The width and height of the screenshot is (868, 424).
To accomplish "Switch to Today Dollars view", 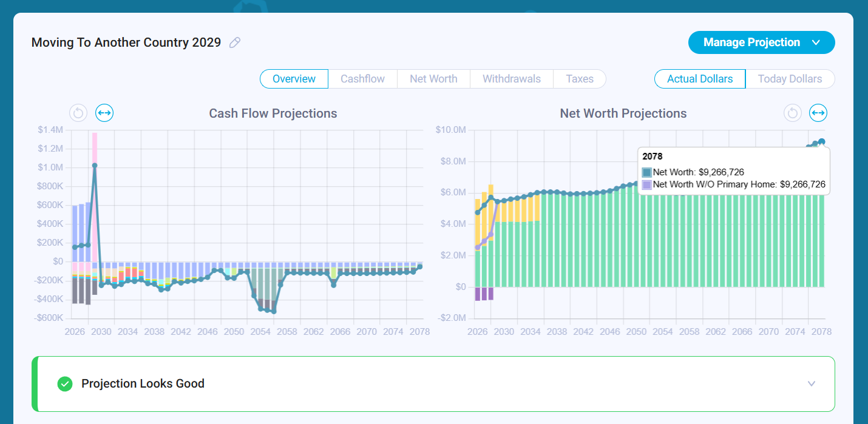I will pos(790,79).
